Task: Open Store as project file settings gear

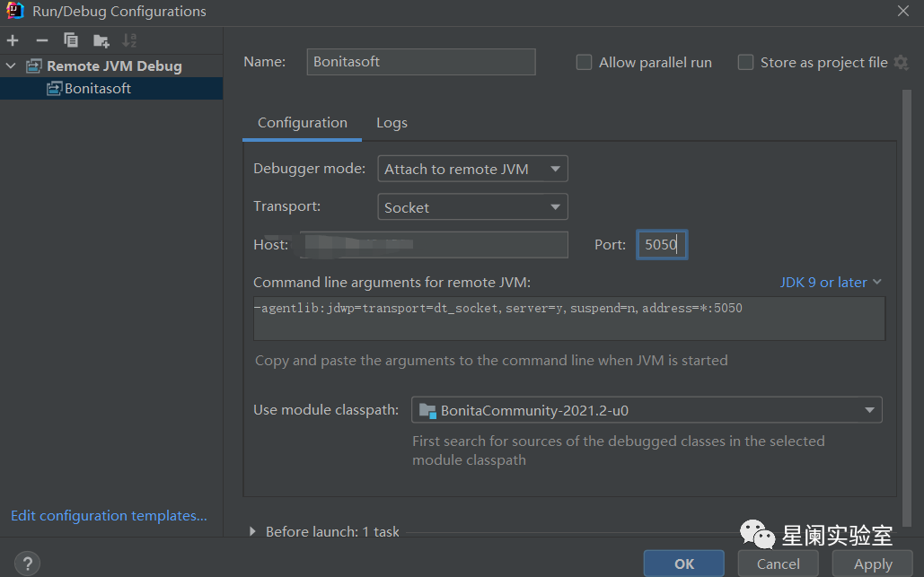Action: point(901,62)
